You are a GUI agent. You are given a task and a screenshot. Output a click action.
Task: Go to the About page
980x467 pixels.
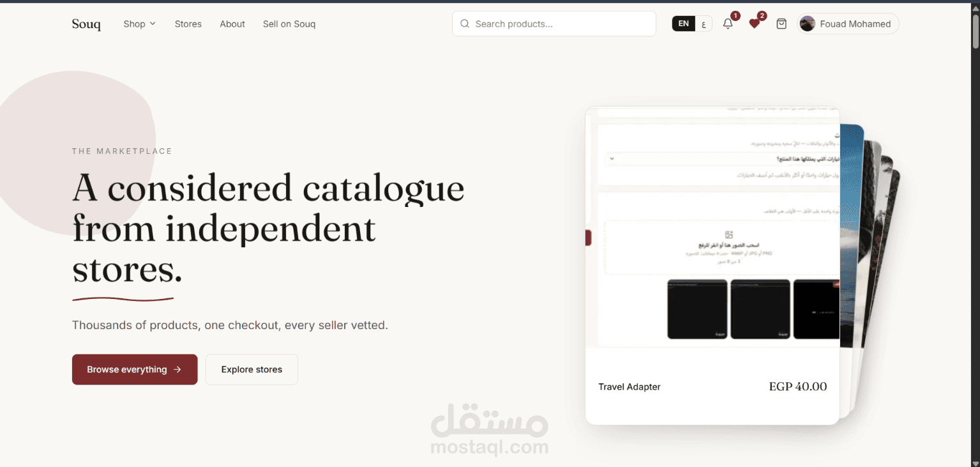click(232, 24)
